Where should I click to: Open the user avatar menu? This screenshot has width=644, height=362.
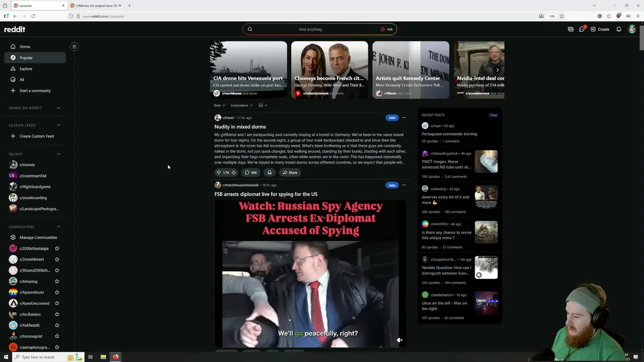[x=632, y=29]
